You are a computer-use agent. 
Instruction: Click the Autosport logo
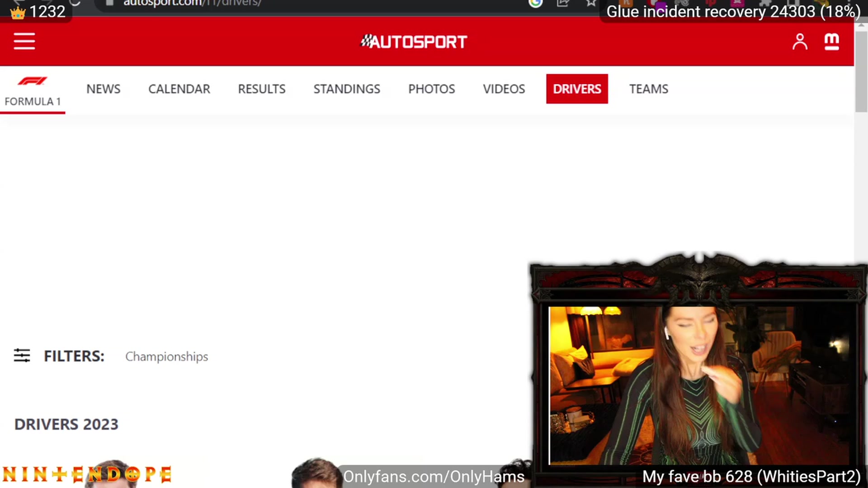(x=413, y=42)
